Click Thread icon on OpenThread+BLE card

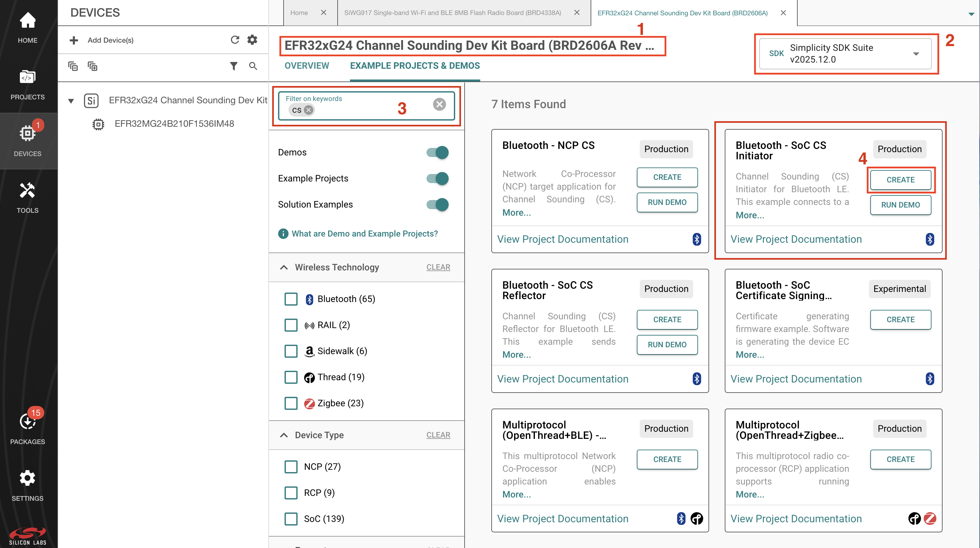click(696, 519)
